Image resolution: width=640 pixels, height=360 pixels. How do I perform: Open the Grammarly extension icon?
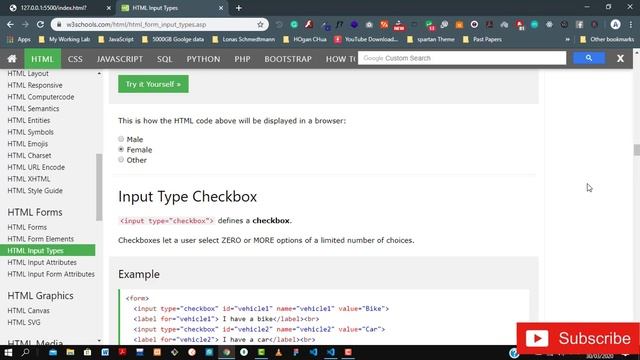pyautogui.click(x=294, y=24)
